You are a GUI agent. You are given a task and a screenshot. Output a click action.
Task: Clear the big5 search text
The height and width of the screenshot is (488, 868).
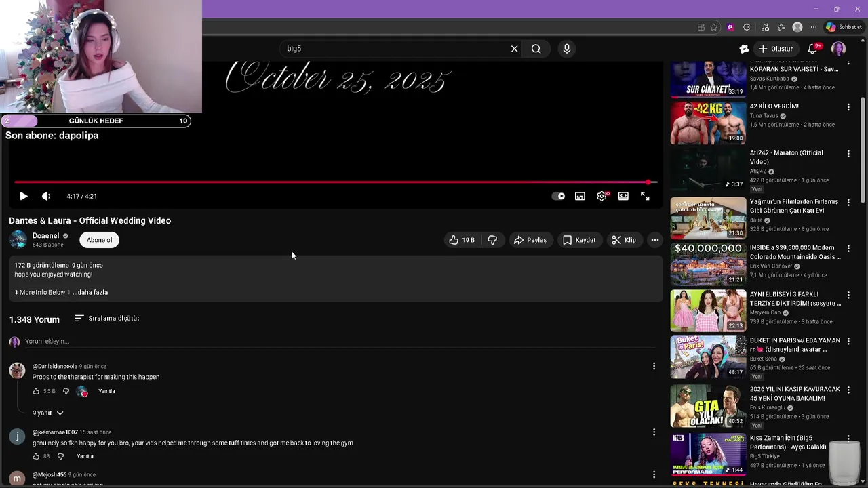click(514, 49)
